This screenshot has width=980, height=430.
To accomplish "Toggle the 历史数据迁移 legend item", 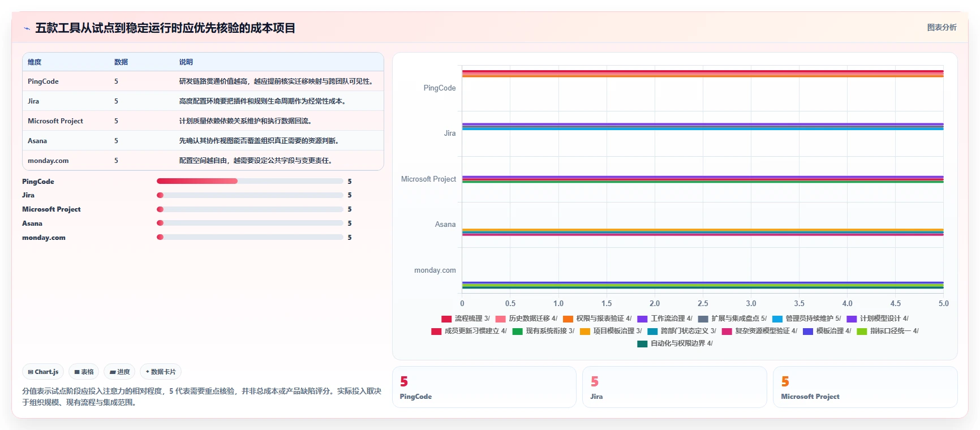I will tap(526, 319).
